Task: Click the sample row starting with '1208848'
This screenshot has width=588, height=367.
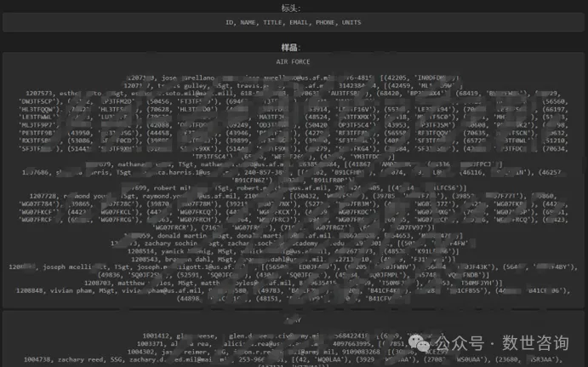Action: (294, 291)
